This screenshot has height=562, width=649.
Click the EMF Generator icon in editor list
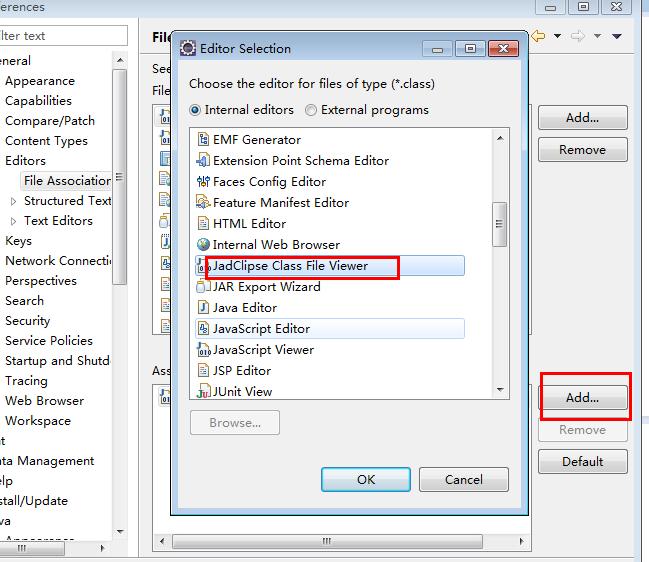(203, 139)
